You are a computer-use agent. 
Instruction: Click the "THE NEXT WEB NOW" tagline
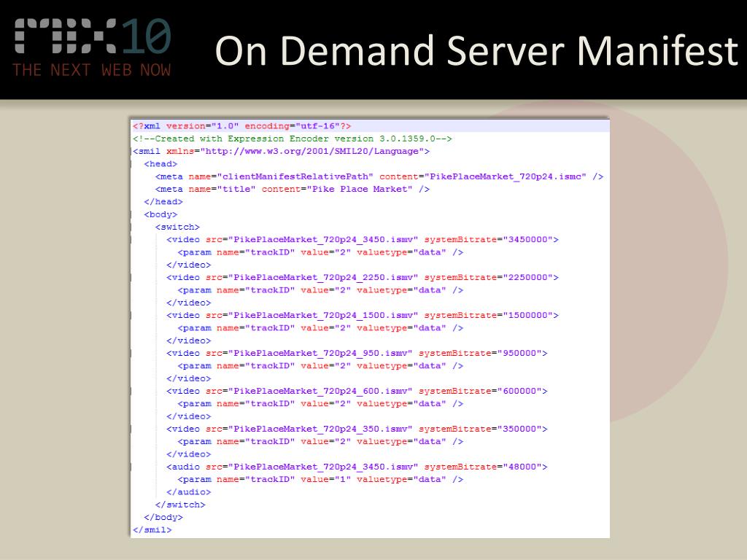(x=92, y=70)
